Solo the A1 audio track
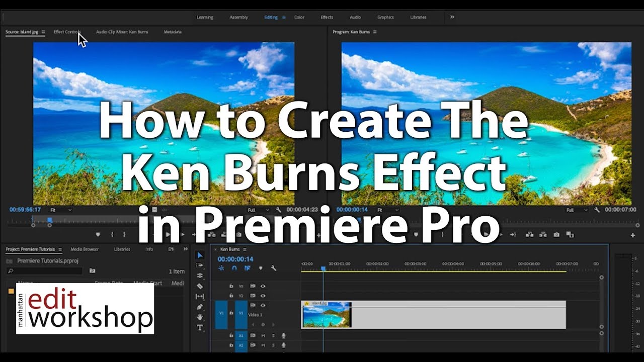This screenshot has width=644, height=362. (x=273, y=335)
